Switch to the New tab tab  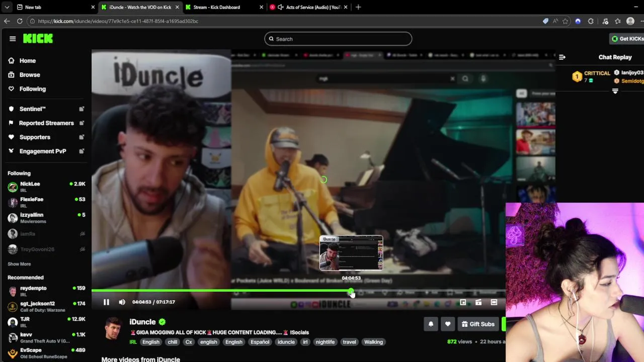(x=55, y=7)
